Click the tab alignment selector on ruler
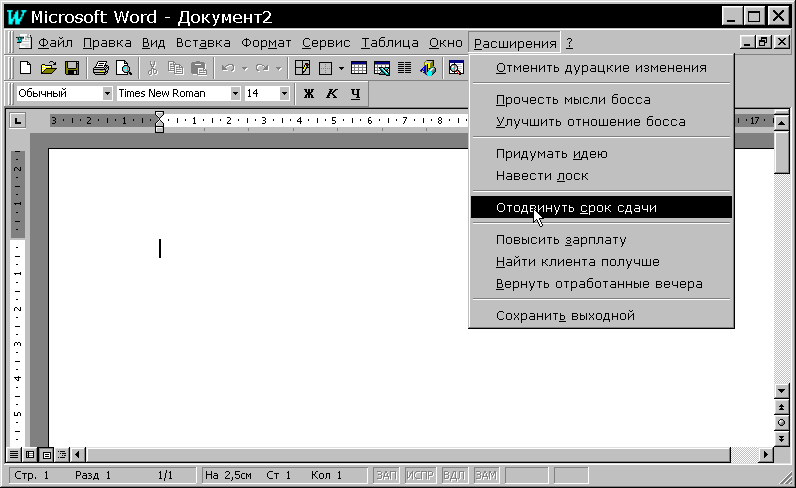Viewport: 796px width, 488px height. (x=18, y=120)
